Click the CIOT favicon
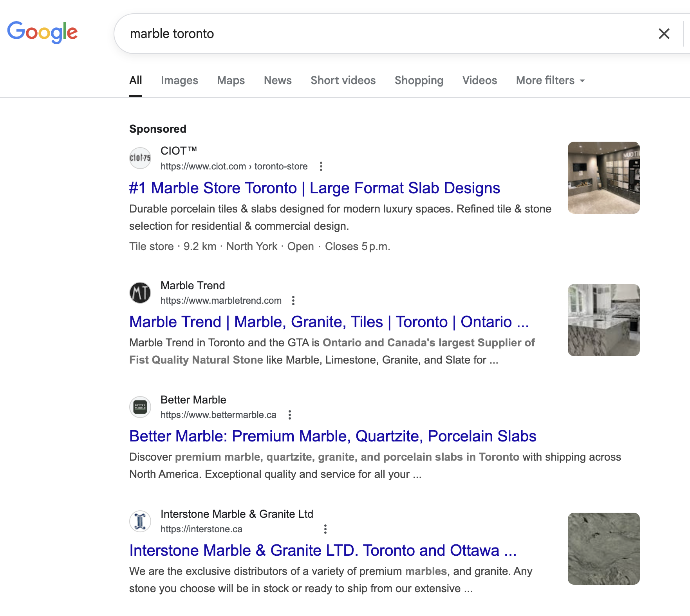 point(140,158)
